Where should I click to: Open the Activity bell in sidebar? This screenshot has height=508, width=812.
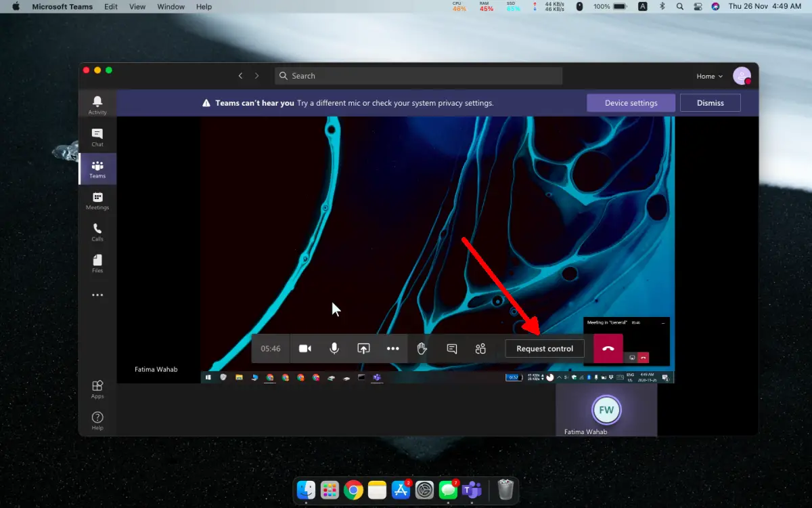(97, 105)
